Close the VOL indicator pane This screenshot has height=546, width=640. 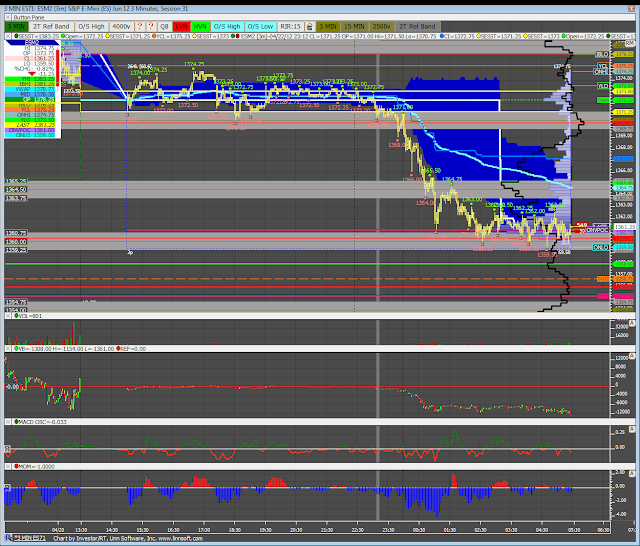[8, 316]
